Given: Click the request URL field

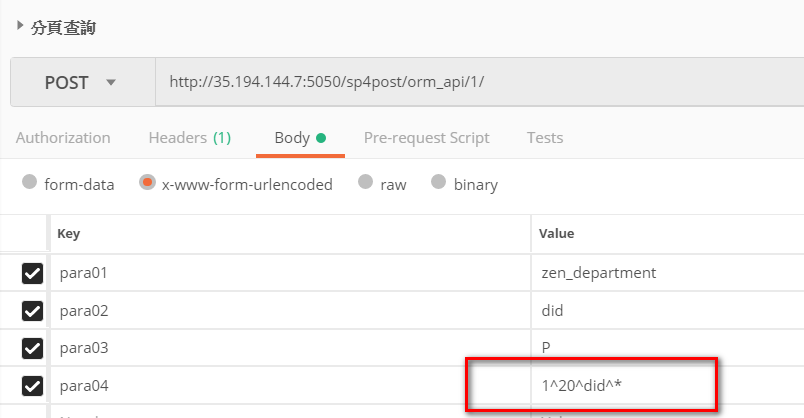Looking at the screenshot, I should 478,82.
